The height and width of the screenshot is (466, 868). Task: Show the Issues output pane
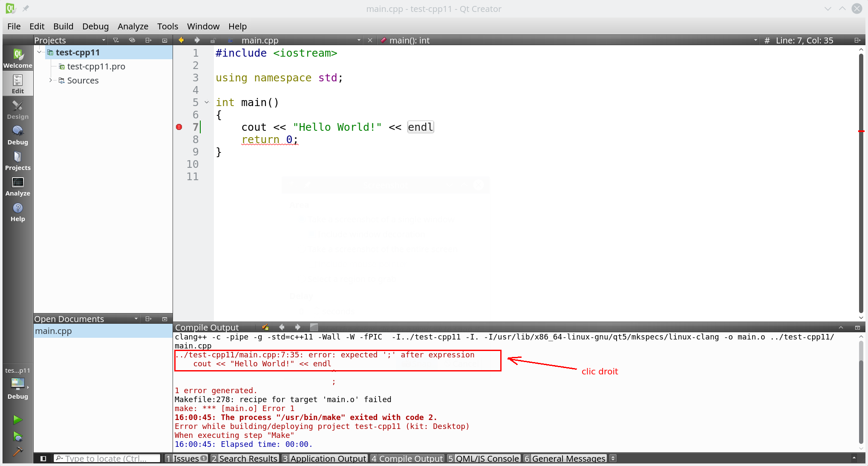tap(187, 458)
